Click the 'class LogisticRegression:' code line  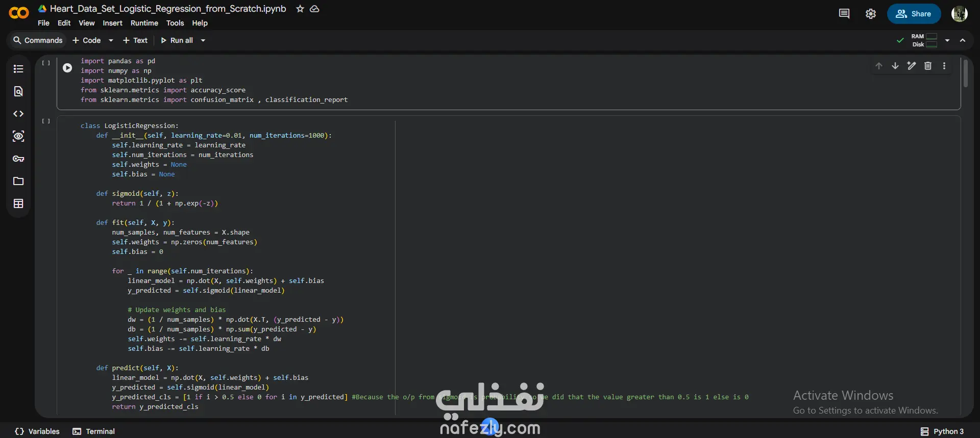(130, 126)
